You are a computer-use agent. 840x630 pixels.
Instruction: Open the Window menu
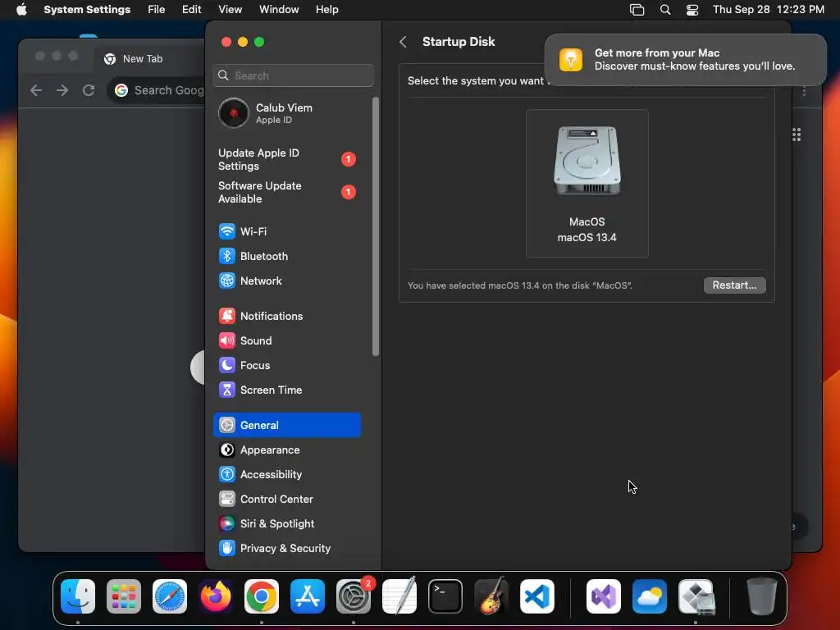click(x=279, y=10)
